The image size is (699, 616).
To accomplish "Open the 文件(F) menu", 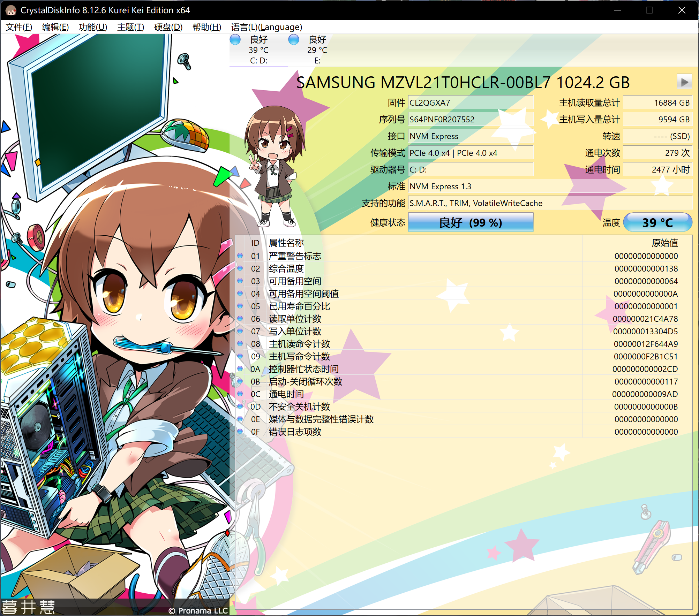I will click(19, 27).
